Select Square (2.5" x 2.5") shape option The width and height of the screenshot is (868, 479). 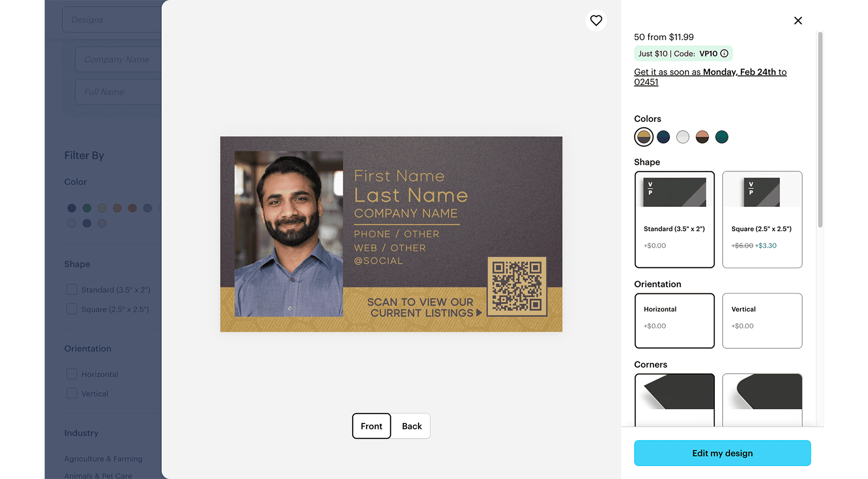pos(762,219)
